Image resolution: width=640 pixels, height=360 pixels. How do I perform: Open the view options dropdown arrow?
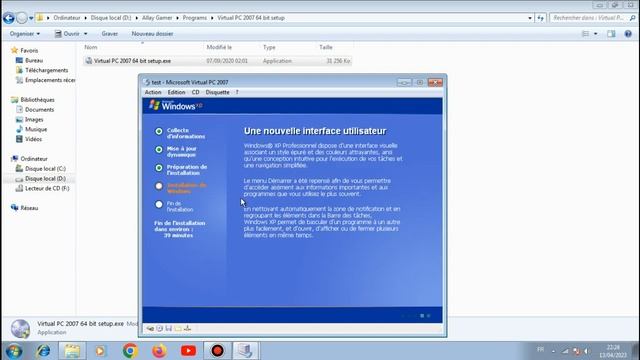[596, 34]
